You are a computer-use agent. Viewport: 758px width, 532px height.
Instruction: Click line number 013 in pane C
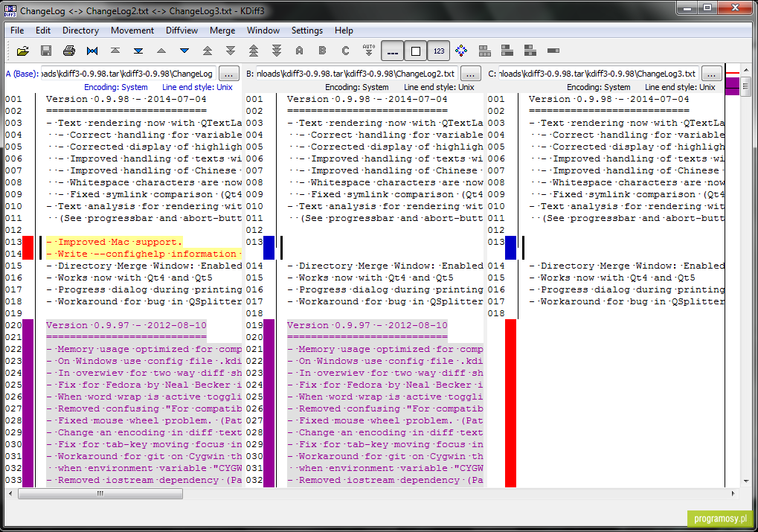(496, 243)
